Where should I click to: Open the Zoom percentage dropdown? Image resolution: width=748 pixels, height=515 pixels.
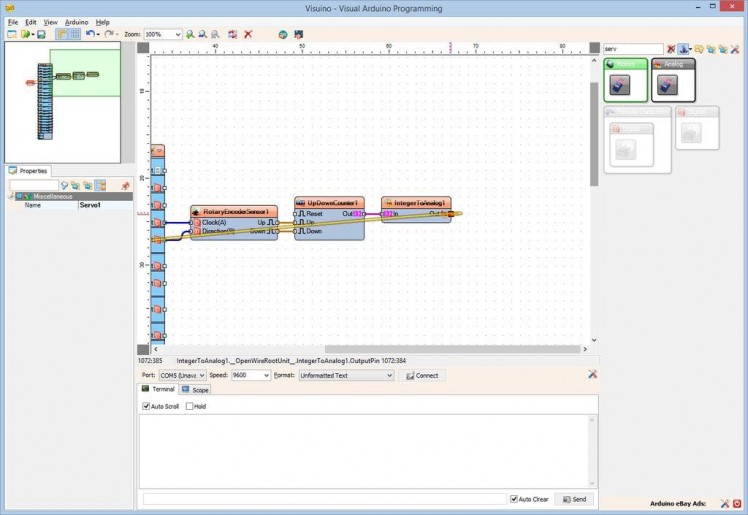[x=178, y=34]
